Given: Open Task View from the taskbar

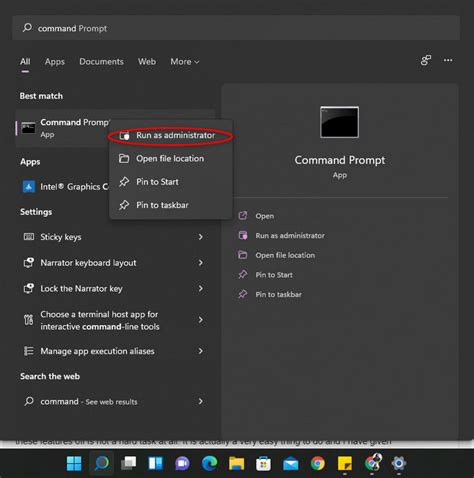Looking at the screenshot, I should (129, 464).
